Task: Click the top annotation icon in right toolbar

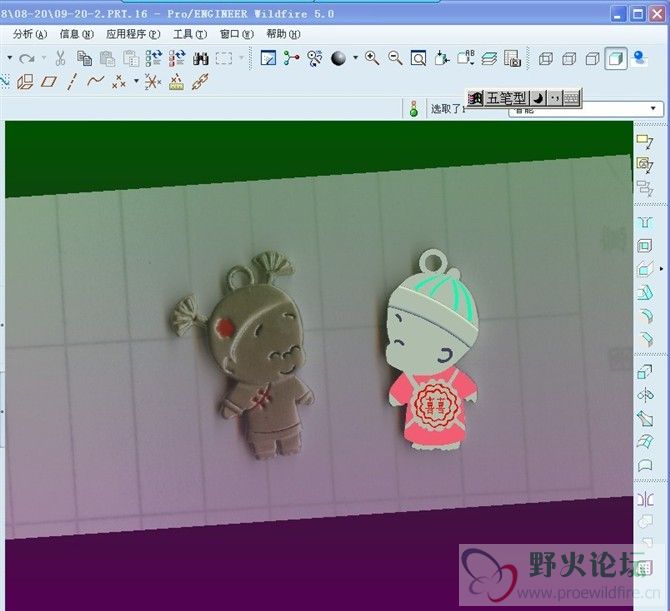Action: 645,141
